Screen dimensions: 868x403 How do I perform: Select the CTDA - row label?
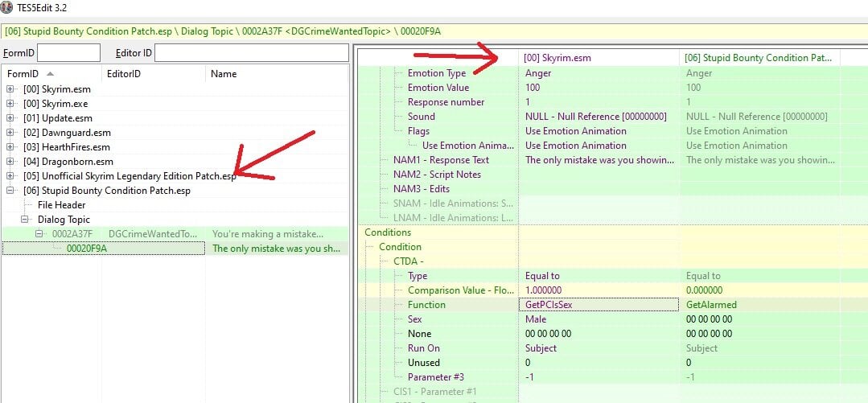(x=408, y=261)
